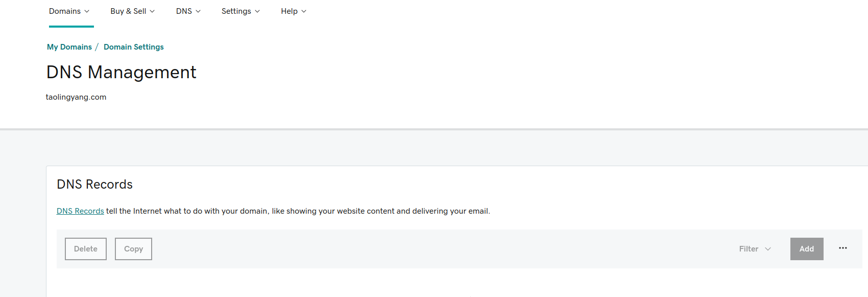The image size is (868, 297).
Task: Click the Filter chevron arrow
Action: (768, 249)
